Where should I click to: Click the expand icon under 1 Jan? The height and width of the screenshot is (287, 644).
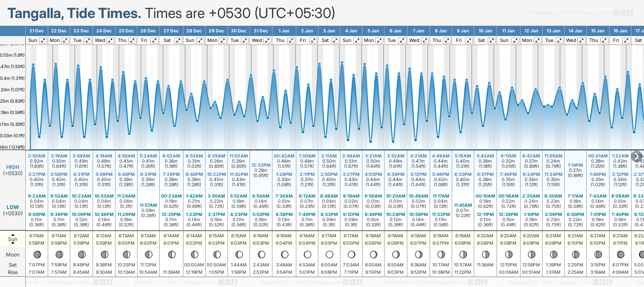pos(291,40)
